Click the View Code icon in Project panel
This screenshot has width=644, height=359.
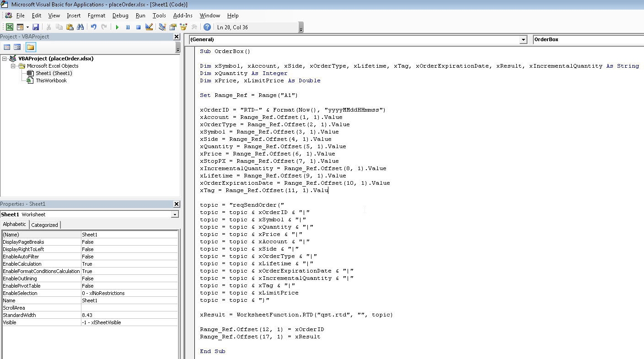pos(7,47)
